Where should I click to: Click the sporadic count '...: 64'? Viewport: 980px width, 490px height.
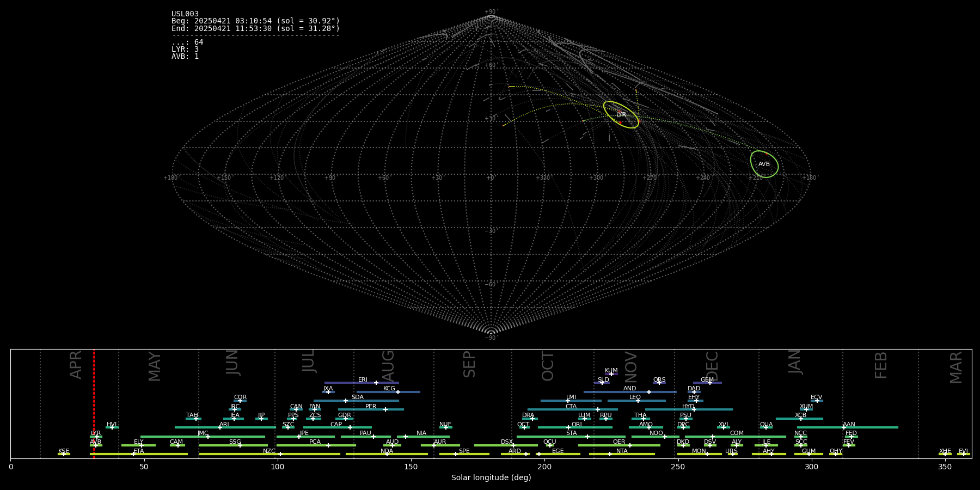tap(187, 42)
